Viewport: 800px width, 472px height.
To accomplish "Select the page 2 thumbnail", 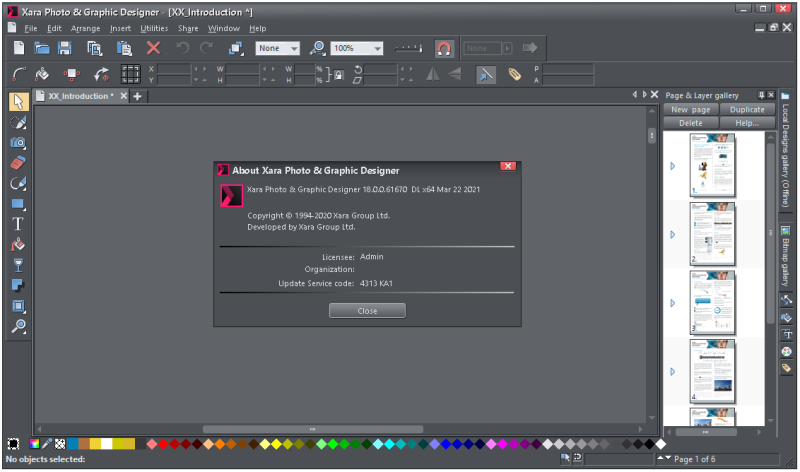I will coord(712,232).
